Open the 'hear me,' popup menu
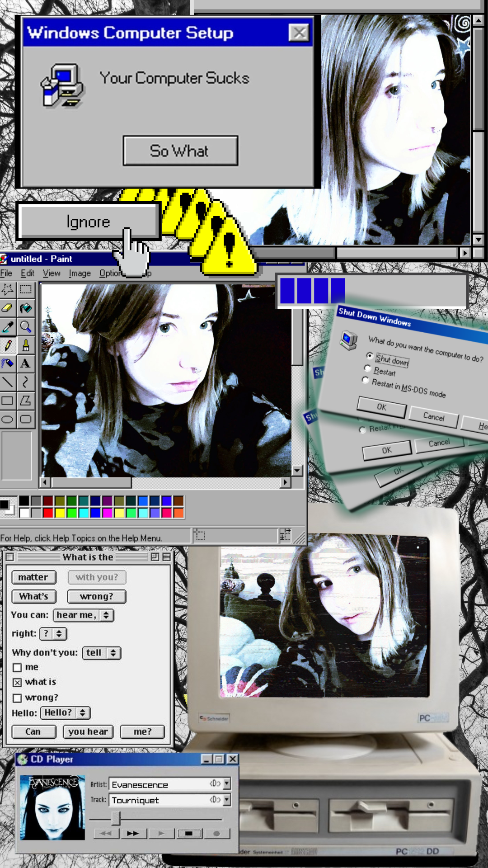 coord(84,615)
